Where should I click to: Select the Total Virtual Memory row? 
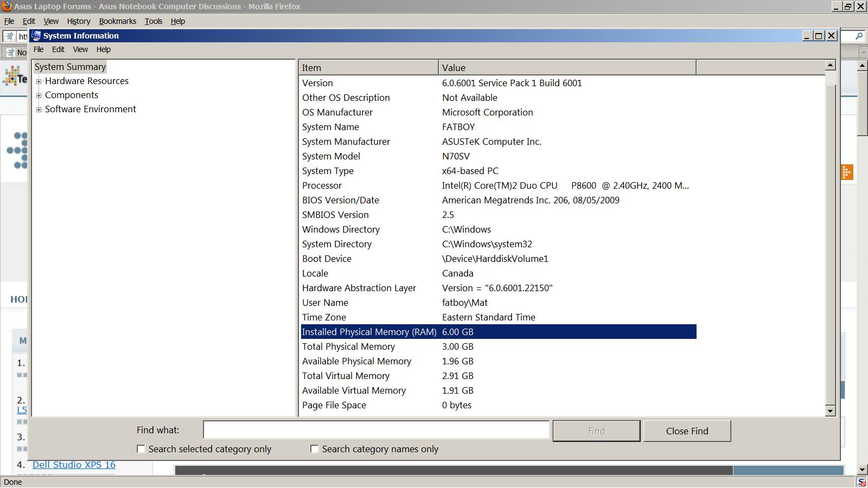coord(499,376)
